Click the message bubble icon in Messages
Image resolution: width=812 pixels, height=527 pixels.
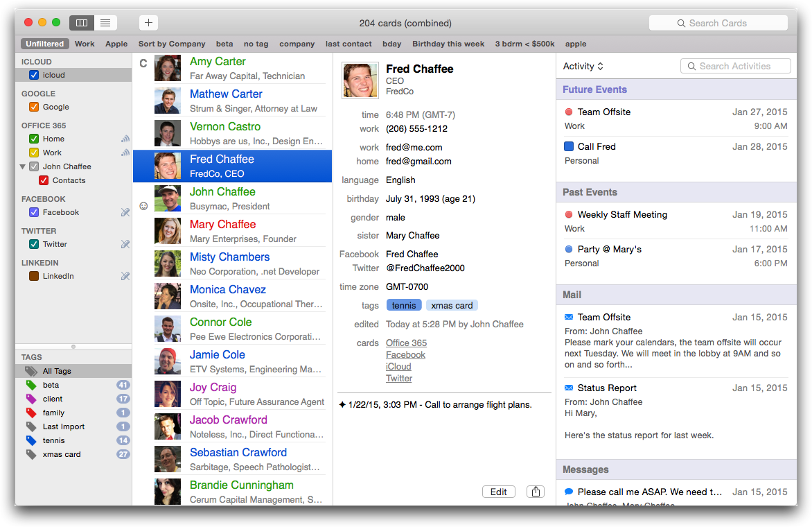pyautogui.click(x=569, y=492)
